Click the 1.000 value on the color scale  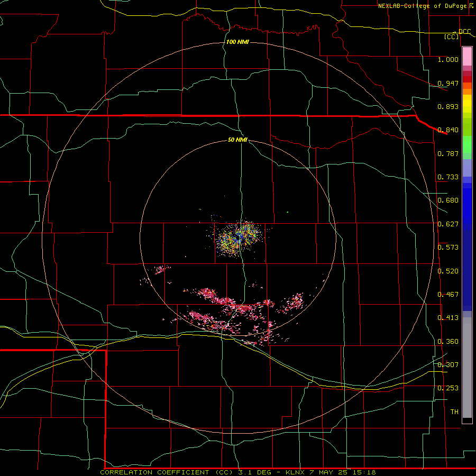click(448, 59)
